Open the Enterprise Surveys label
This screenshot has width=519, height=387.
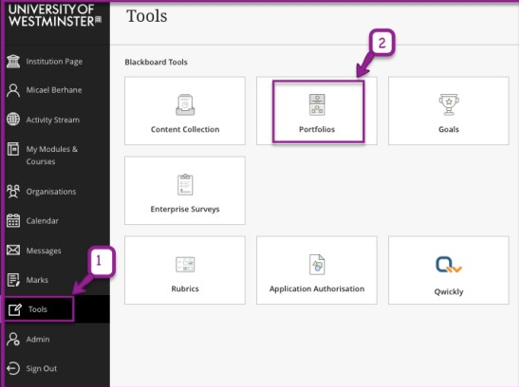[x=185, y=209]
